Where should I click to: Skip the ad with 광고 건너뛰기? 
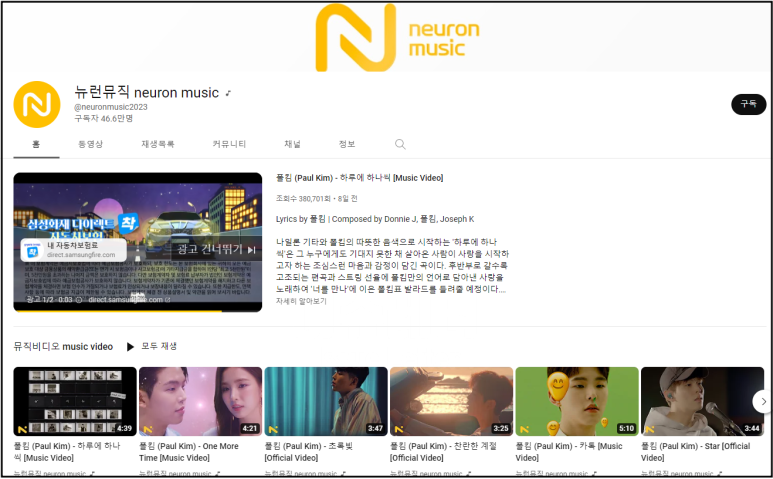pyautogui.click(x=216, y=249)
